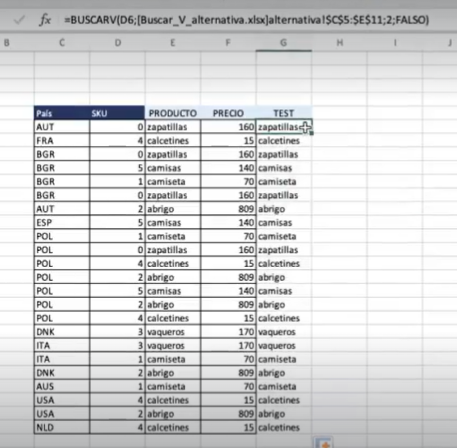Select zapatillas in PRODUCTO of the POL row
The height and width of the screenshot is (448, 457).
pyautogui.click(x=173, y=250)
